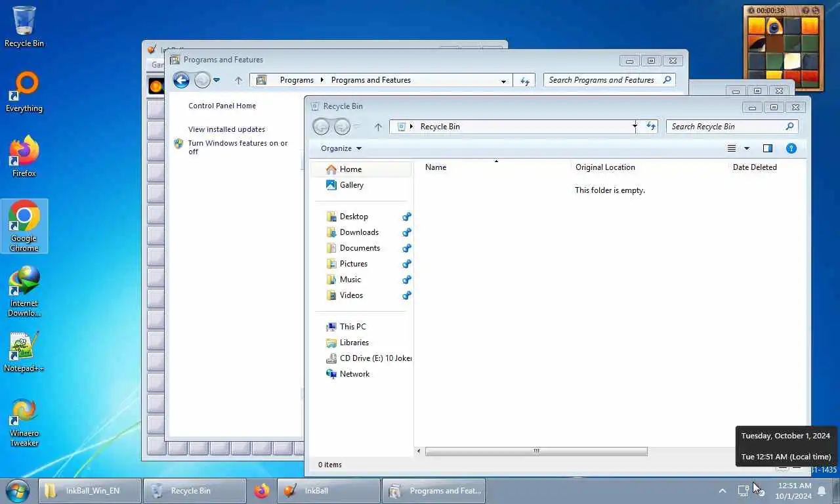Screen dimensions: 840x504
Task: Open the Windows Start button
Action: [x=17, y=491]
